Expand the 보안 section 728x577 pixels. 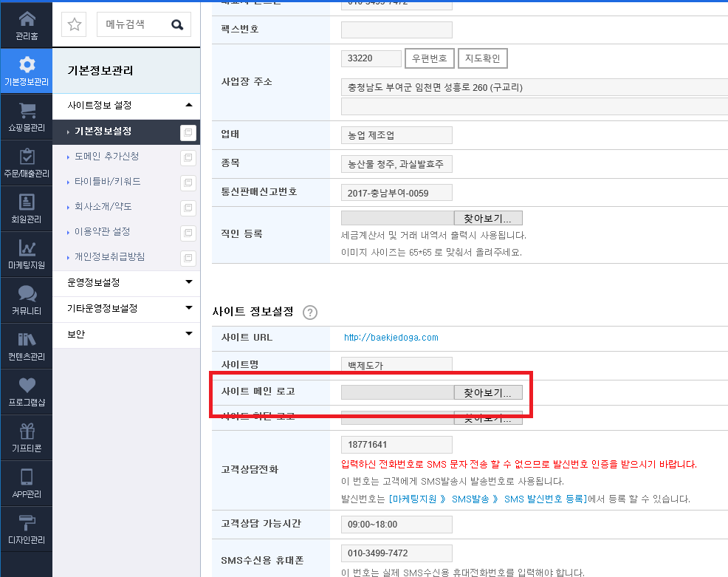pyautogui.click(x=188, y=333)
